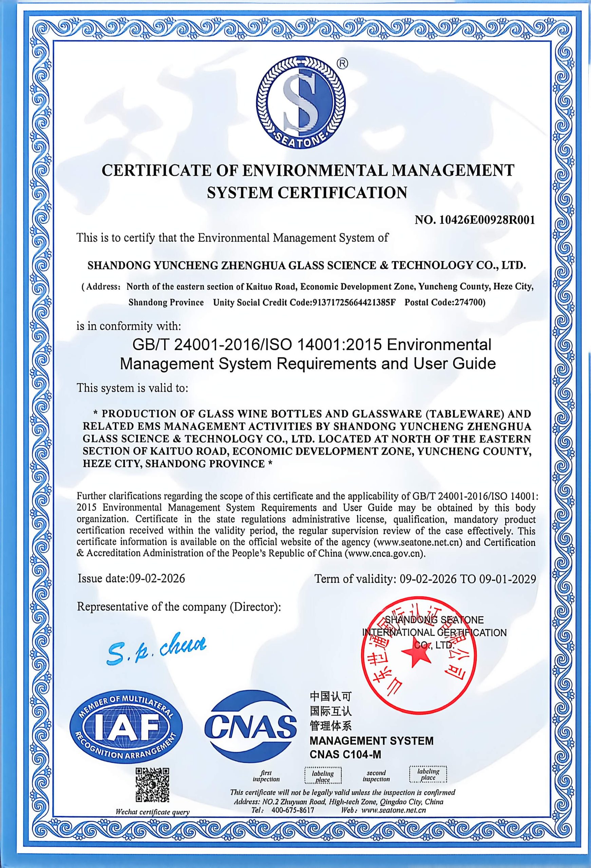
Task: Click the GB/T 24001-2016/ISO 14001:2015 standard line
Action: click(312, 344)
